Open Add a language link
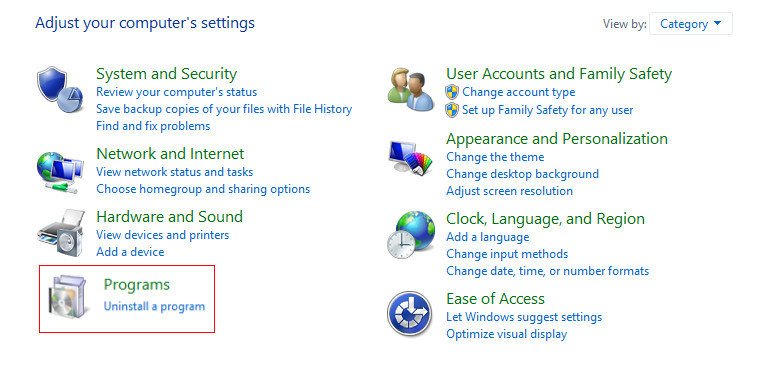 (x=488, y=237)
